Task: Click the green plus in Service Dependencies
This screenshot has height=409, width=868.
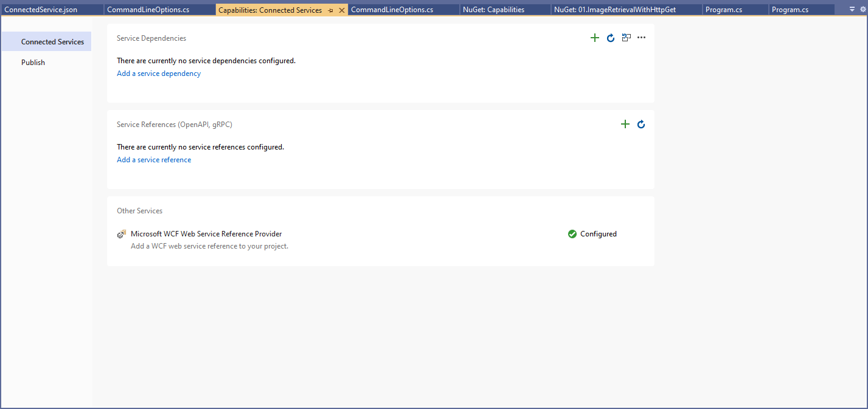Action: [595, 38]
